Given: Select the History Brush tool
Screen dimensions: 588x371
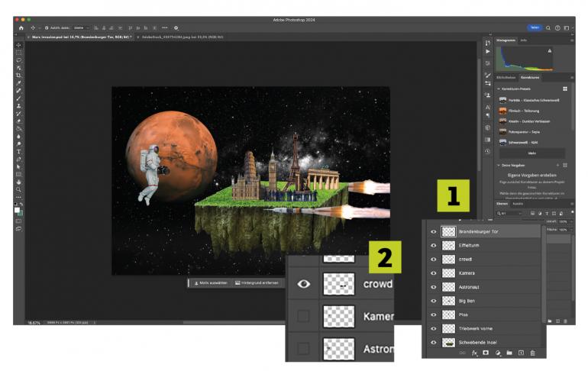Looking at the screenshot, I should pos(19,114).
